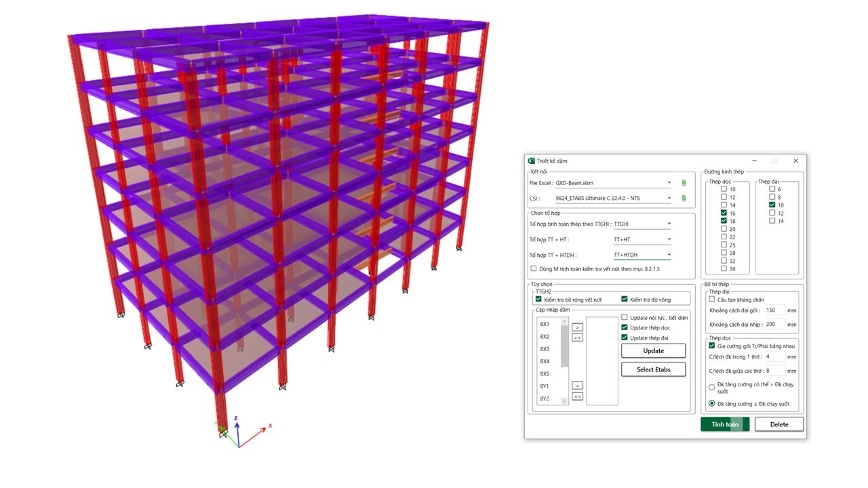
Task: Open the CSI model dropdown
Action: coord(669,198)
